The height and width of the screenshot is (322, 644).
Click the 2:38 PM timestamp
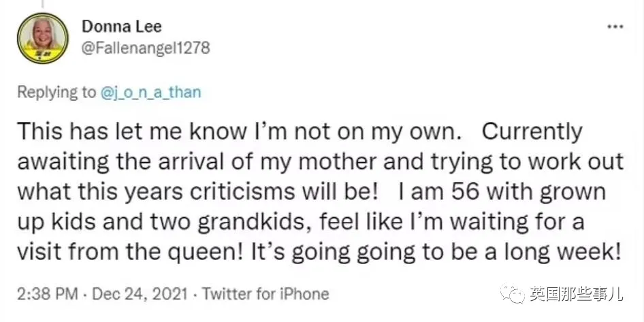pyautogui.click(x=44, y=294)
